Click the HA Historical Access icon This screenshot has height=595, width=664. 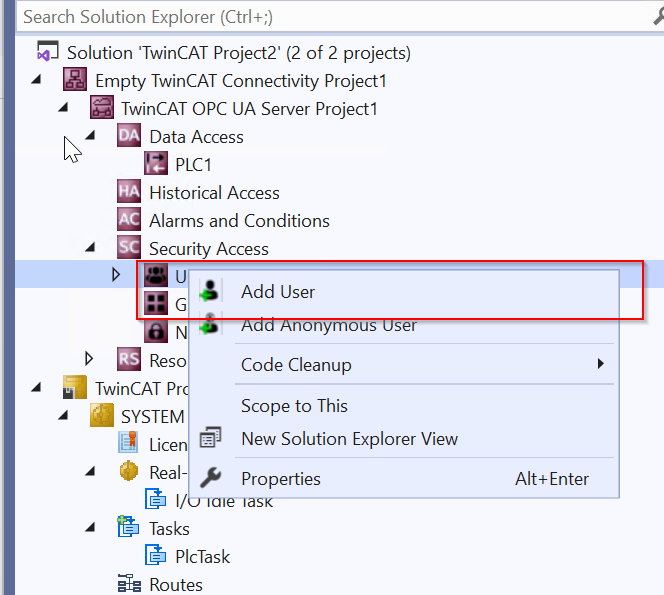129,191
